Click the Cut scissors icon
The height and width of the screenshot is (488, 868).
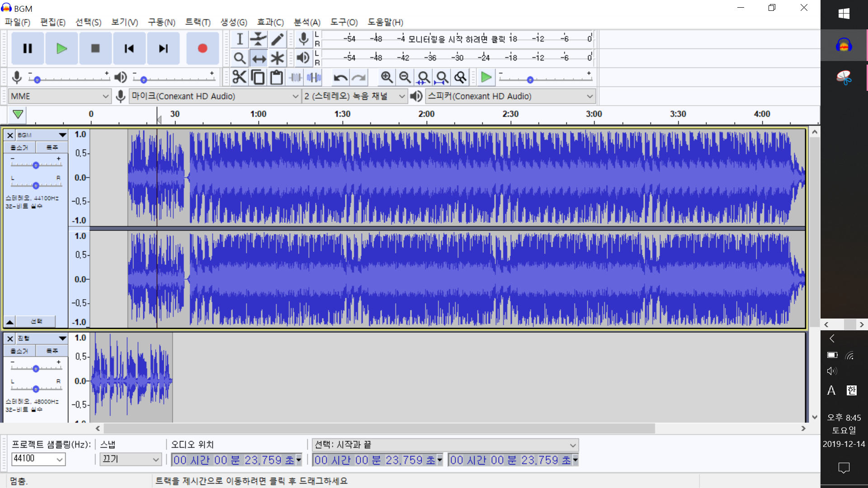(x=239, y=78)
